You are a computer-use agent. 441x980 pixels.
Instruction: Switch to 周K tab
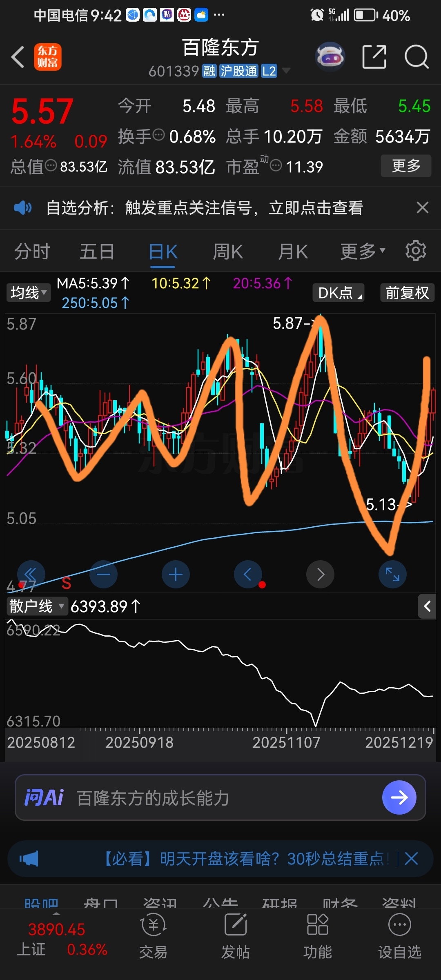(228, 251)
